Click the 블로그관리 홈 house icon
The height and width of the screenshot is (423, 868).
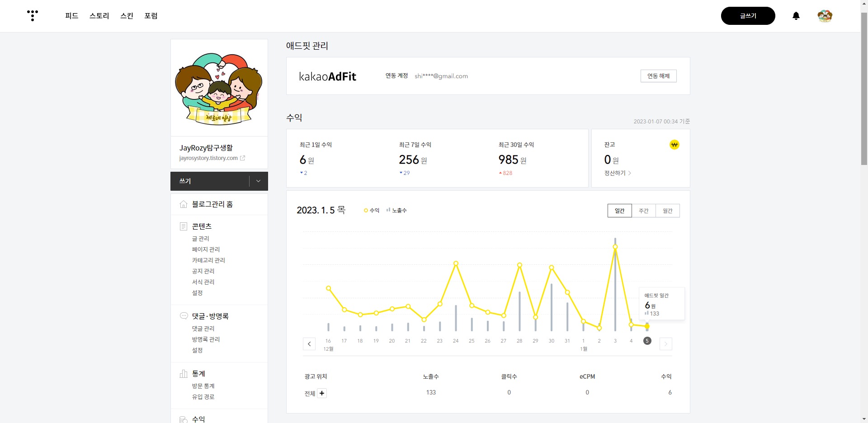click(184, 204)
